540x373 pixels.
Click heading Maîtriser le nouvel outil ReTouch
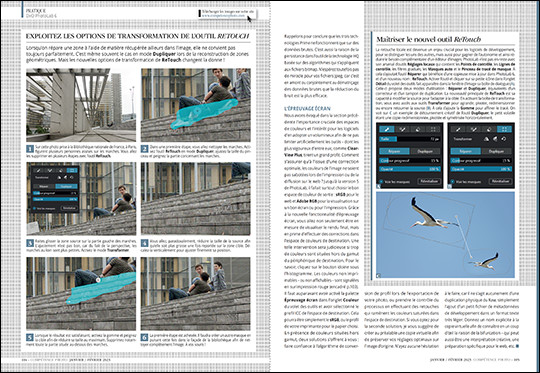428,39
